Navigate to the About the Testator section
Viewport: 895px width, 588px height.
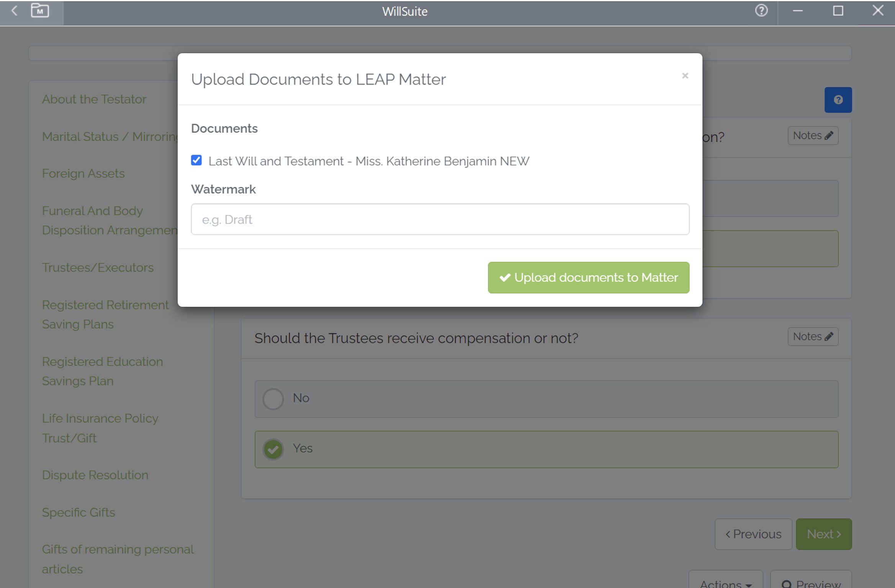94,99
